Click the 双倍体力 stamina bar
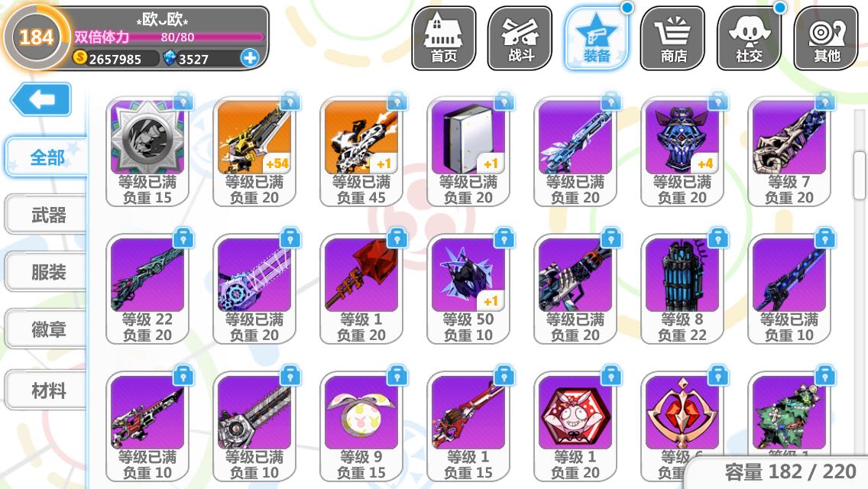This screenshot has width=868, height=489. 169,37
